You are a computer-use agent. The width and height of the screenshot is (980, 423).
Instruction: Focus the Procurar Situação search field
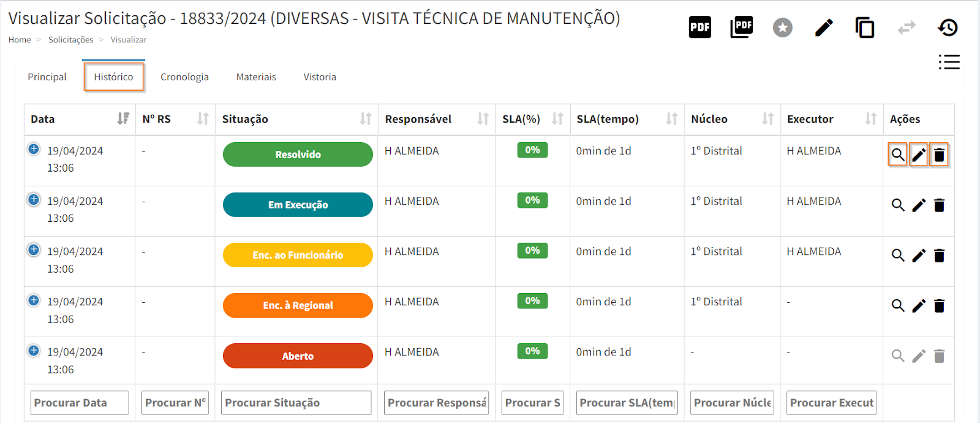coord(296,403)
